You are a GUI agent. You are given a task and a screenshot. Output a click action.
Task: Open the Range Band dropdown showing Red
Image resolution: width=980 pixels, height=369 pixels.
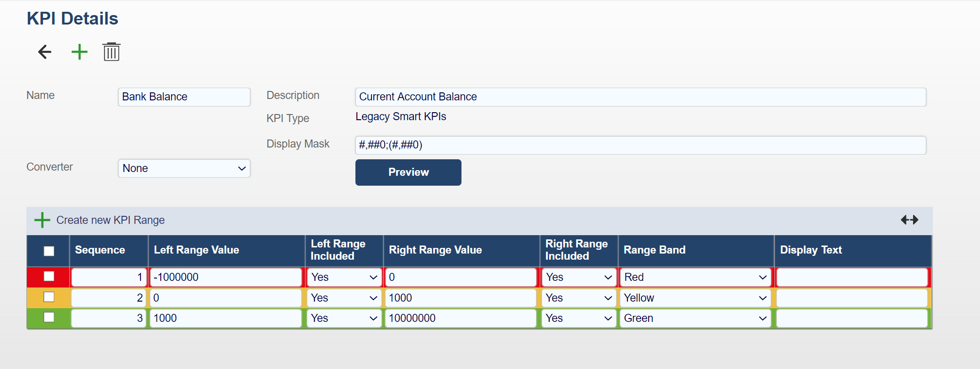[x=695, y=278]
